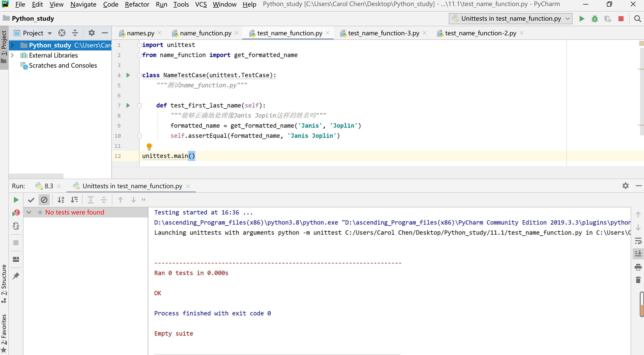
Task: Toggle soft-wrap in console output
Action: (638, 241)
